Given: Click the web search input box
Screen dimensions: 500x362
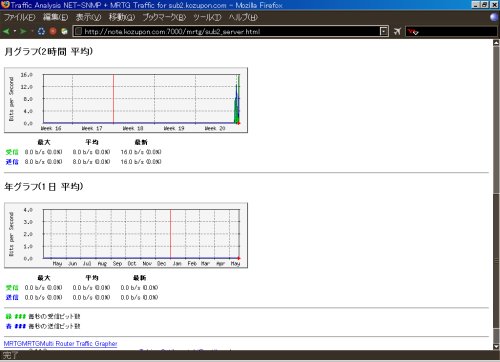Looking at the screenshot, I should [458, 32].
